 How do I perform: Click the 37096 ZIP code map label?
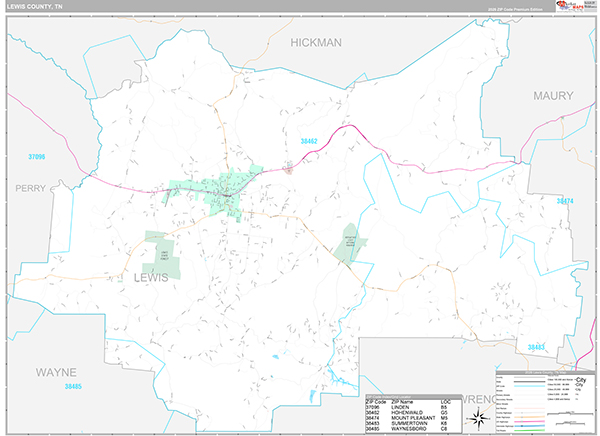coord(37,157)
